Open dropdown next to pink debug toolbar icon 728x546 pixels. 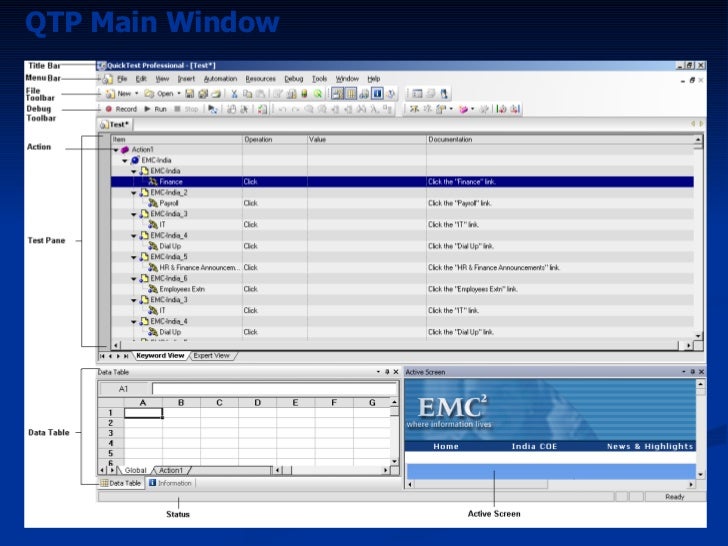(x=473, y=109)
